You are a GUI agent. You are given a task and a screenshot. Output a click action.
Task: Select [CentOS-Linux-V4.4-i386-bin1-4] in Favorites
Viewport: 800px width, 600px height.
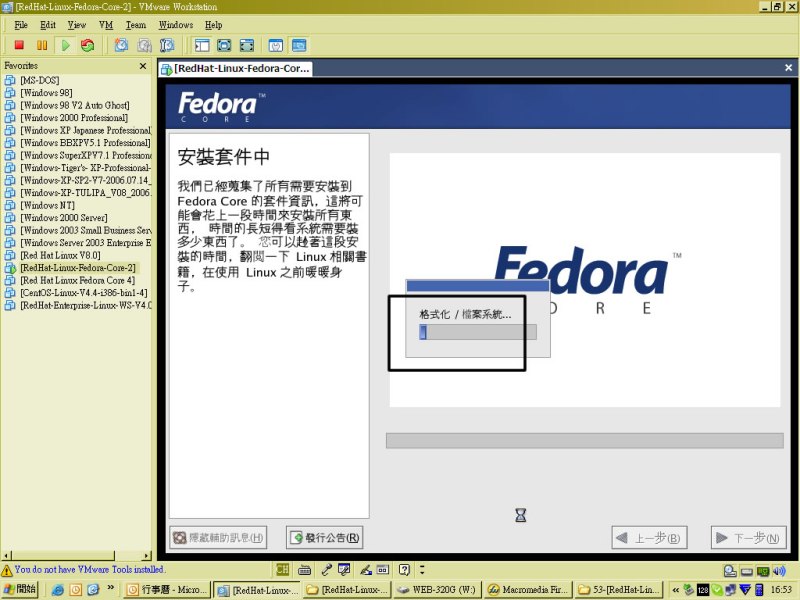(x=84, y=293)
